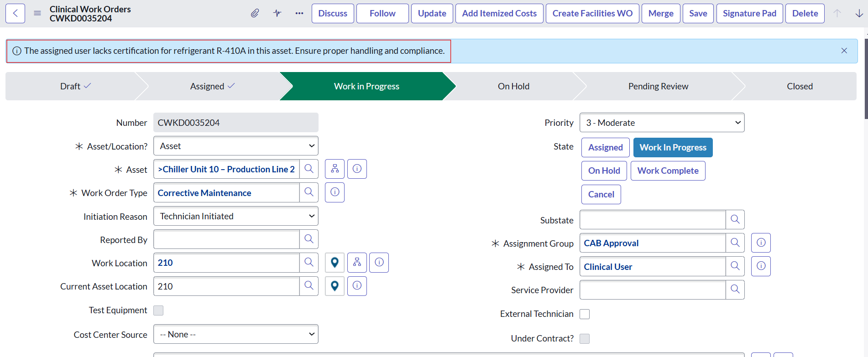Search lookup for Work Location
Screen dimensions: 868x357
coord(309,263)
